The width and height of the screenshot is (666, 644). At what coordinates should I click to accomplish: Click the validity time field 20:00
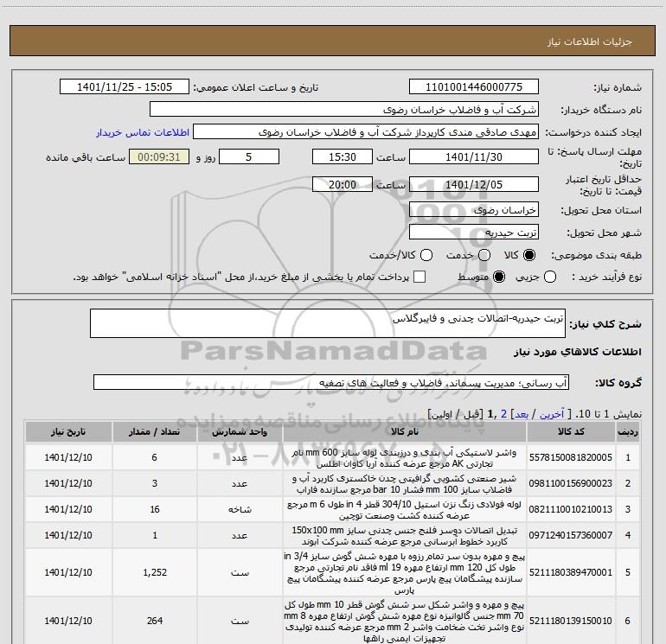coord(343,184)
